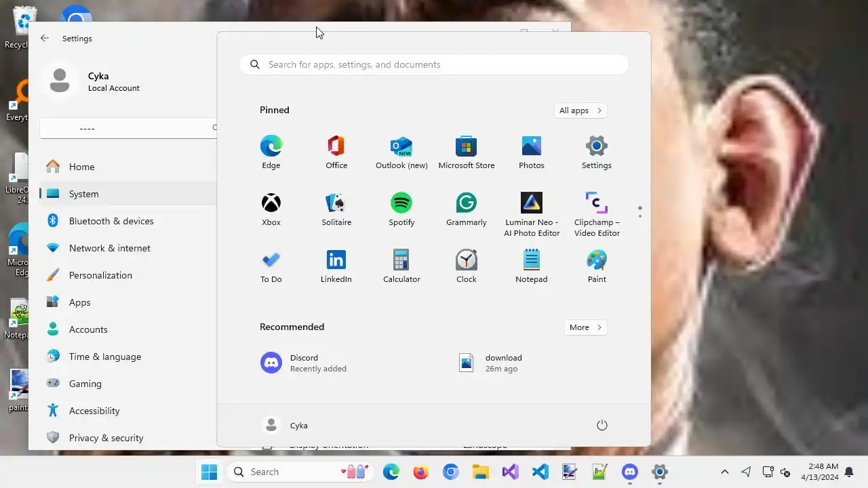Open the Solitaire game
868x488 pixels.
pyautogui.click(x=336, y=209)
